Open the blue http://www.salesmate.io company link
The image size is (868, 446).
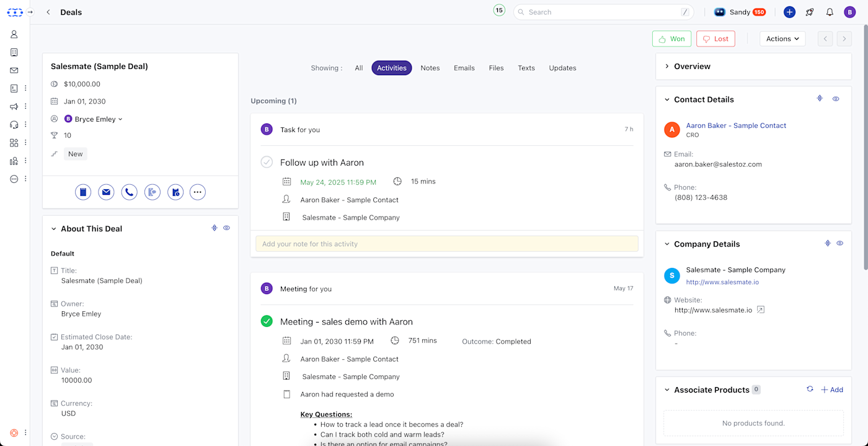point(722,282)
